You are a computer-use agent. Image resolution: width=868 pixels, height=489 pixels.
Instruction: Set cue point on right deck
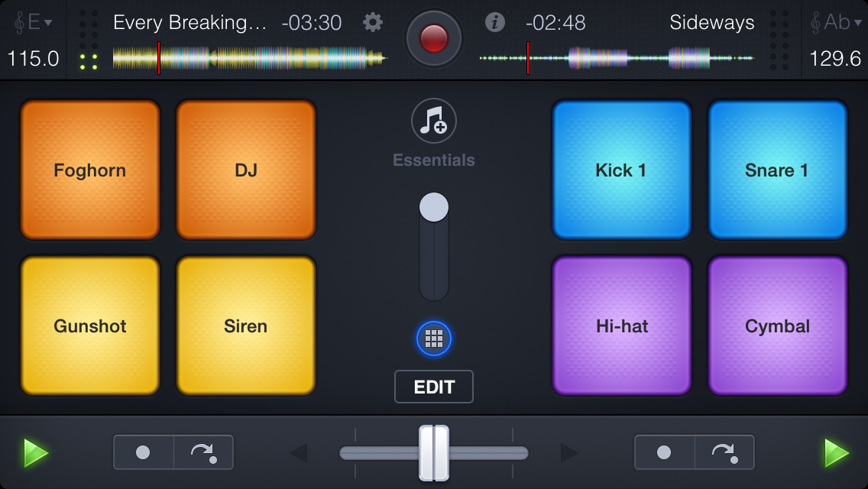[x=664, y=452]
